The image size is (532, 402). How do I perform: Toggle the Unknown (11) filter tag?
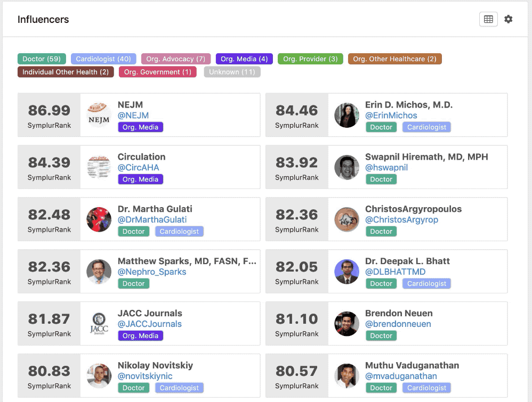(232, 72)
